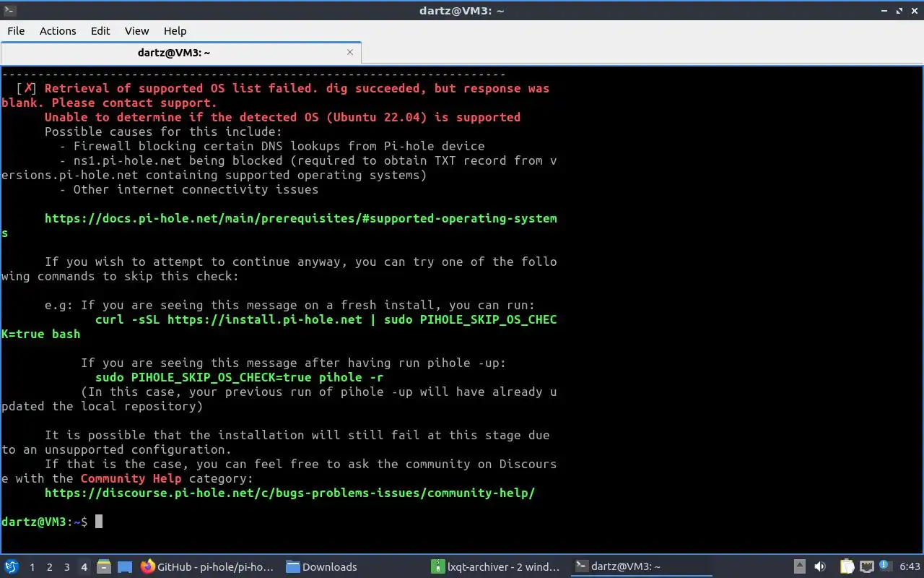Screen dimensions: 924x578
Task: Click the show desktop icon in panel
Action: [124, 567]
